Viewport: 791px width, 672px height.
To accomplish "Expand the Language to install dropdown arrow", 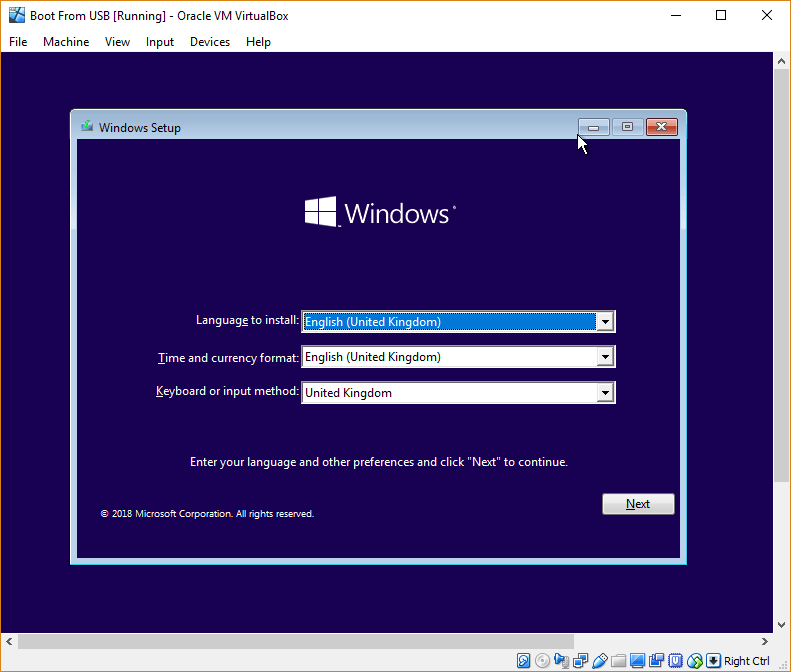I will (x=605, y=321).
